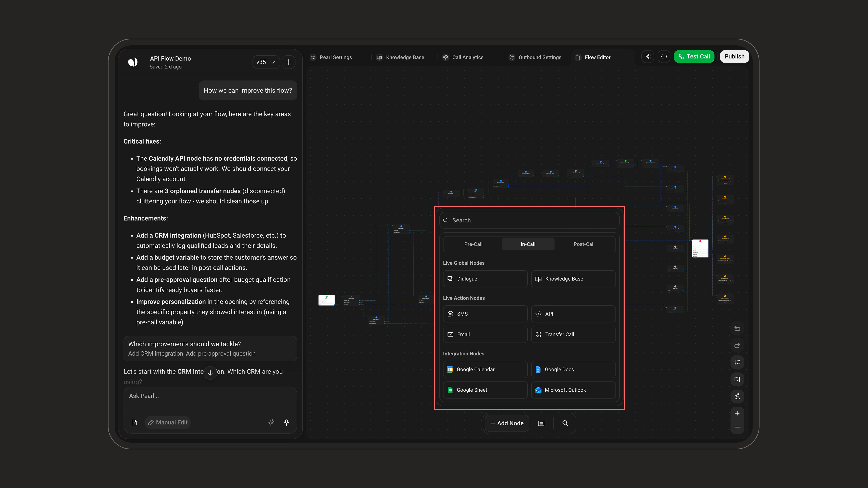
Task: Click the attach file icon in chat
Action: [134, 422]
